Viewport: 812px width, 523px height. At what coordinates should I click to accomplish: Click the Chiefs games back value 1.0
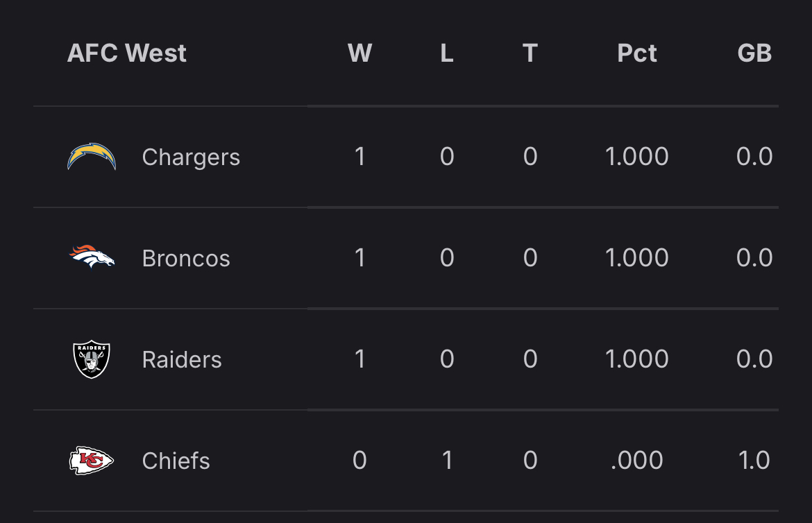pos(754,461)
